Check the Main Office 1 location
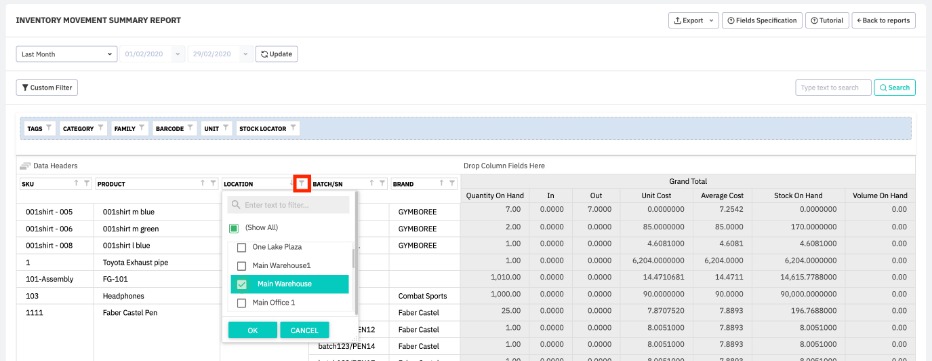The height and width of the screenshot is (361, 932). 241,303
